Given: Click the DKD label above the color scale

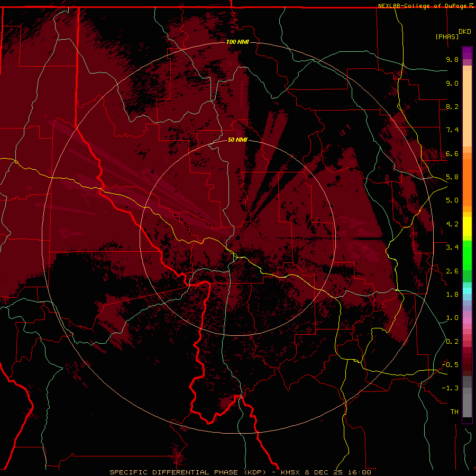Looking at the screenshot, I should [x=465, y=32].
